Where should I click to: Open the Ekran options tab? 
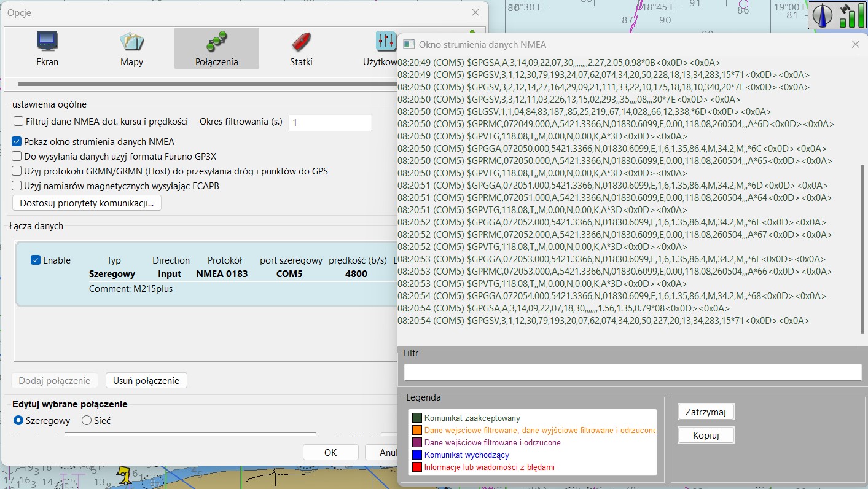47,49
